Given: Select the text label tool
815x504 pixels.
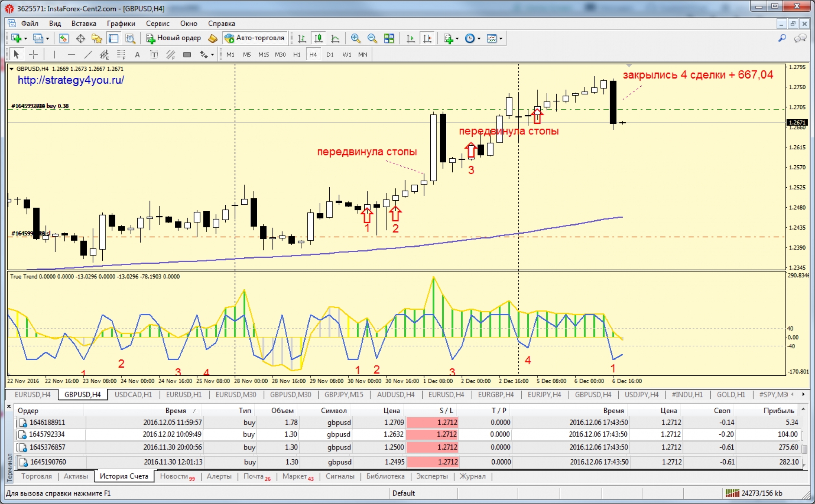Looking at the screenshot, I should click(x=154, y=55).
